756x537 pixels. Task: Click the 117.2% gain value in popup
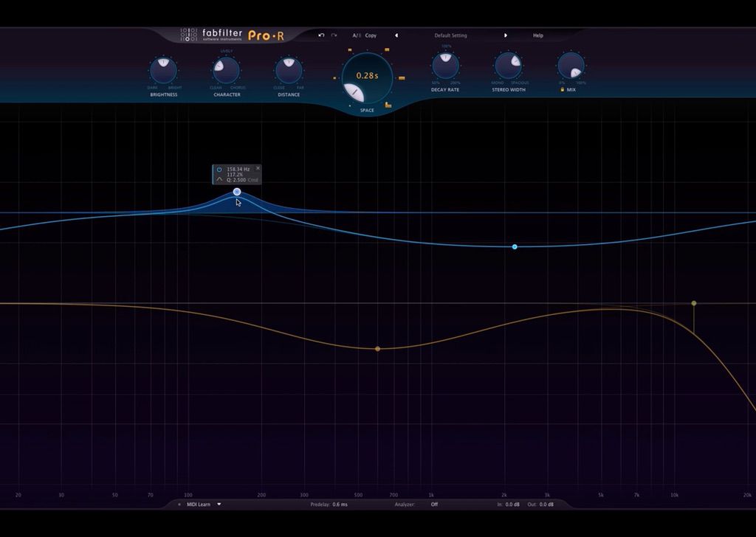click(x=235, y=175)
